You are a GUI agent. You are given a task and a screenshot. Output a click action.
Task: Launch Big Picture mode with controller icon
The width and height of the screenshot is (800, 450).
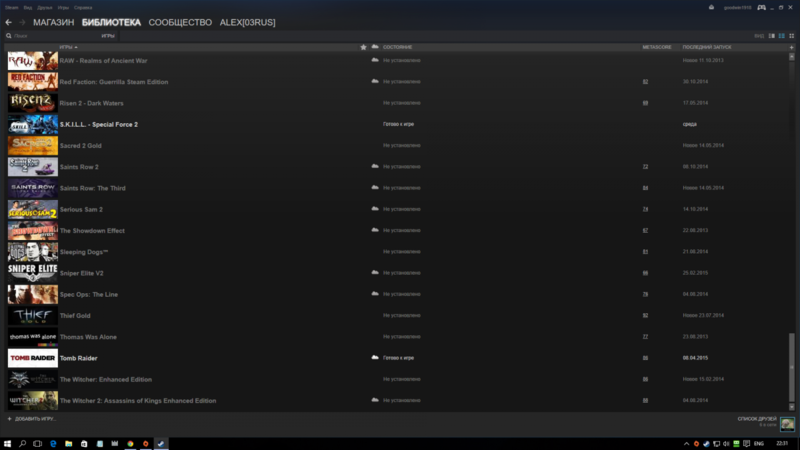(761, 8)
